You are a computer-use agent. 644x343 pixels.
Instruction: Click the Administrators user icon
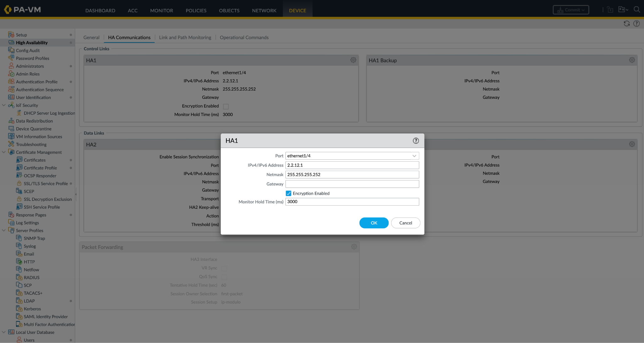coord(11,66)
